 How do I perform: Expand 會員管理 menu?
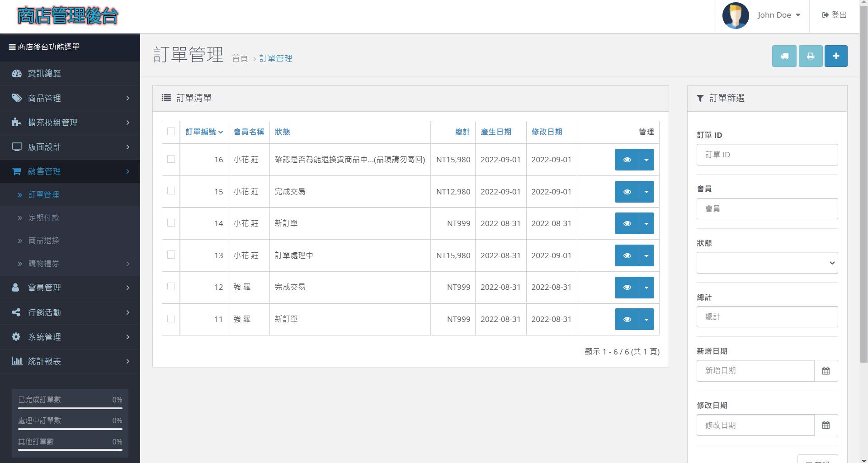(70, 288)
